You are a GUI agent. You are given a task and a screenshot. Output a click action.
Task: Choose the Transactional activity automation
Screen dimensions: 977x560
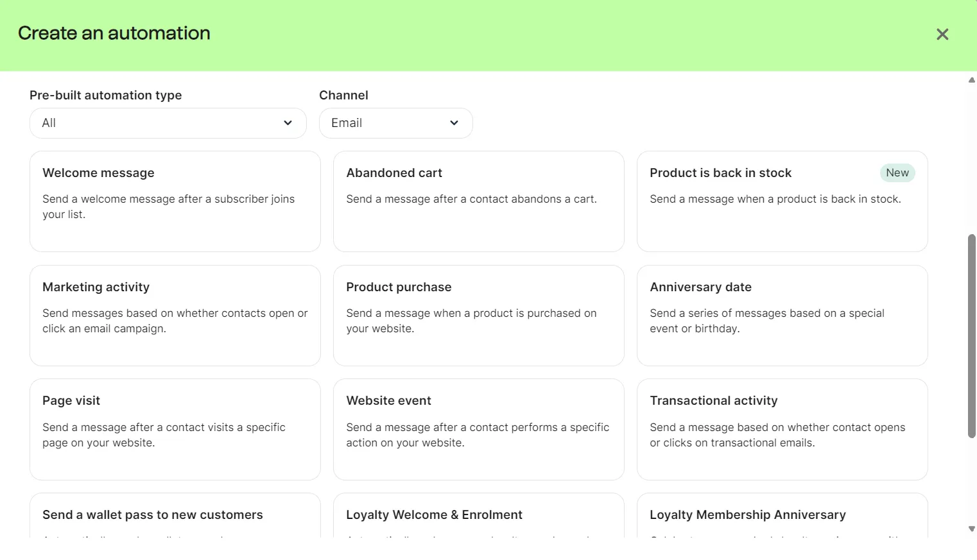click(x=782, y=429)
